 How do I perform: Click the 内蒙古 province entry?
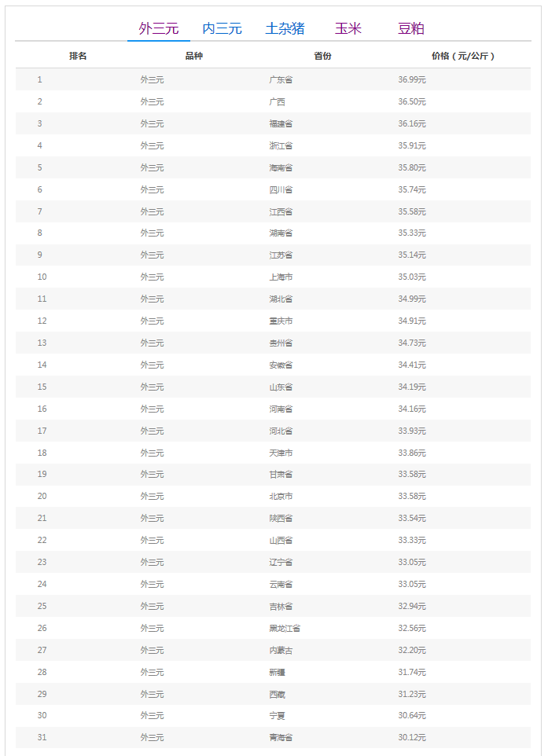[281, 651]
